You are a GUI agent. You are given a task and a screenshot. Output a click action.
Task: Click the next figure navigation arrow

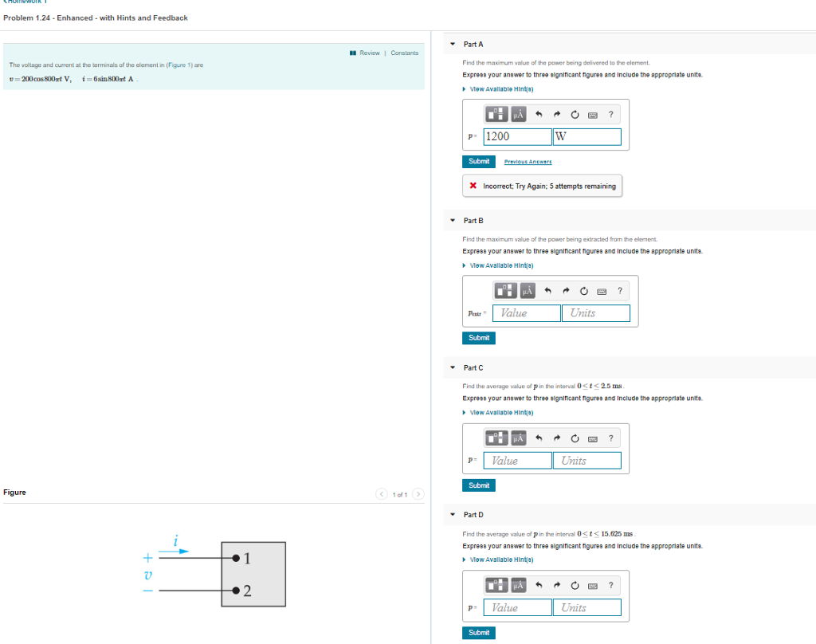[x=418, y=493]
